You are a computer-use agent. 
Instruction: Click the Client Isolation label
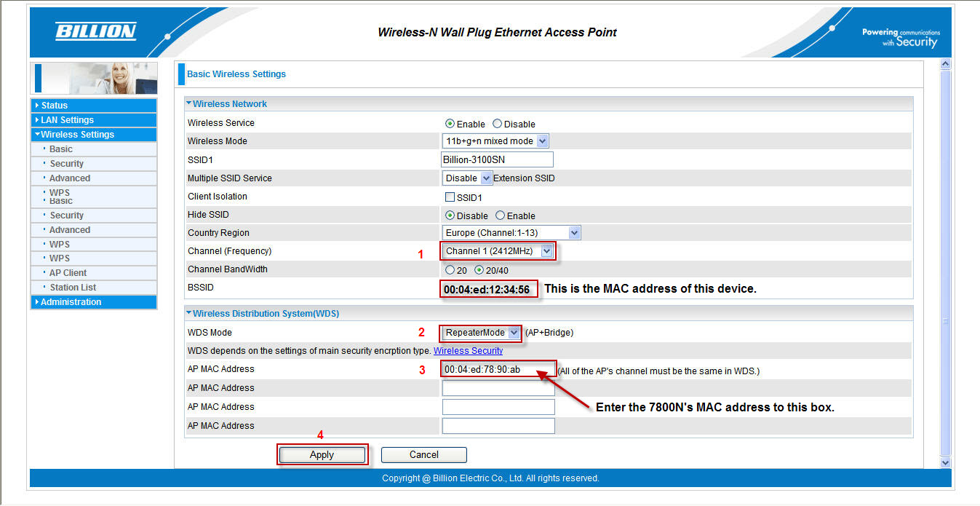click(218, 197)
